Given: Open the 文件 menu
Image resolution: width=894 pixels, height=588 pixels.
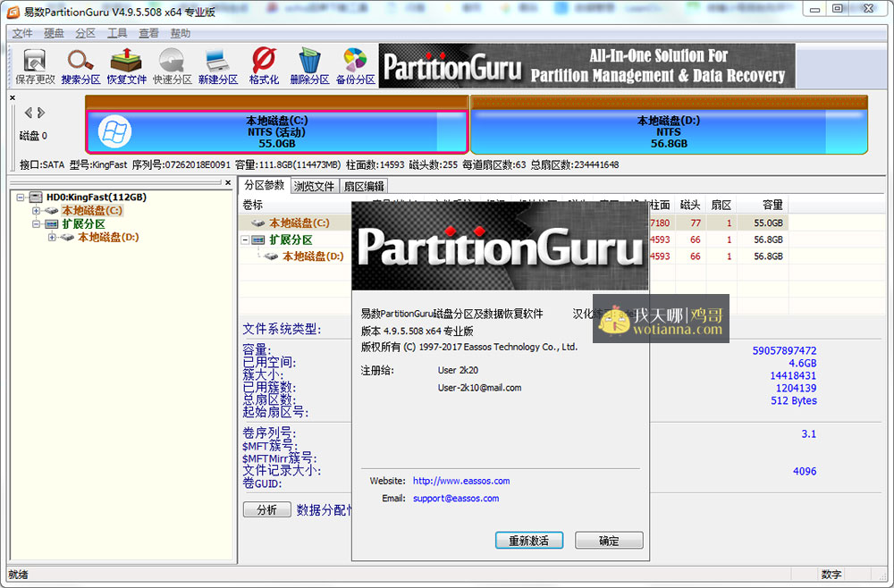Looking at the screenshot, I should click(x=22, y=33).
